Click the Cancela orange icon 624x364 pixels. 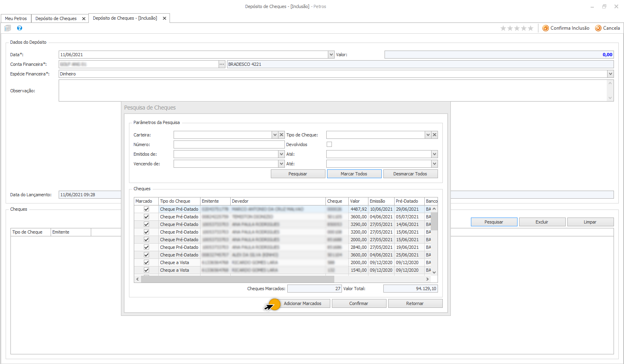point(598,28)
